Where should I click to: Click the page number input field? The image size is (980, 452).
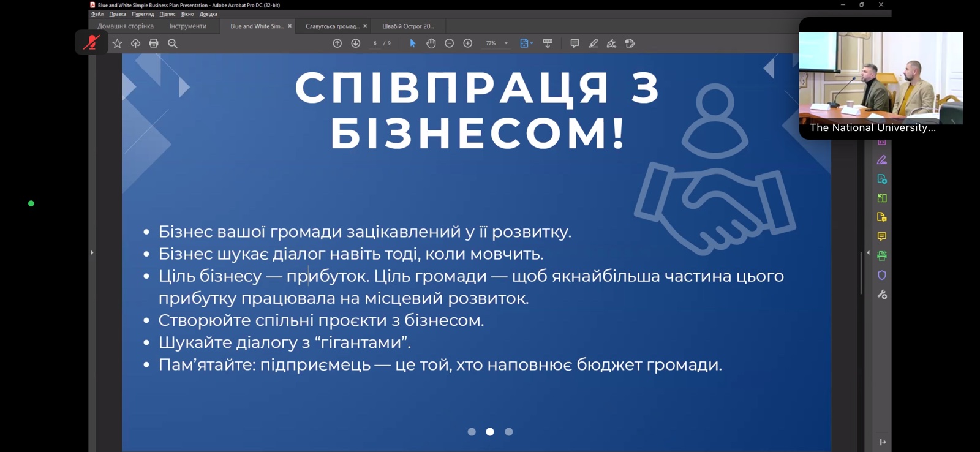point(375,43)
